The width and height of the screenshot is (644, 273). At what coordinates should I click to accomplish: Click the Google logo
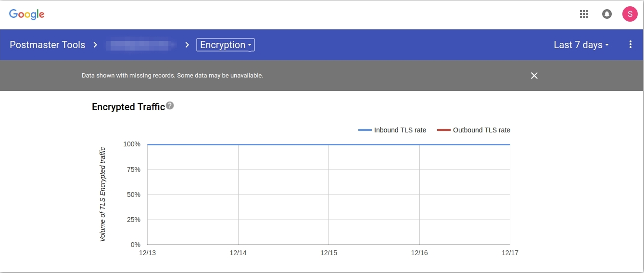click(x=27, y=14)
